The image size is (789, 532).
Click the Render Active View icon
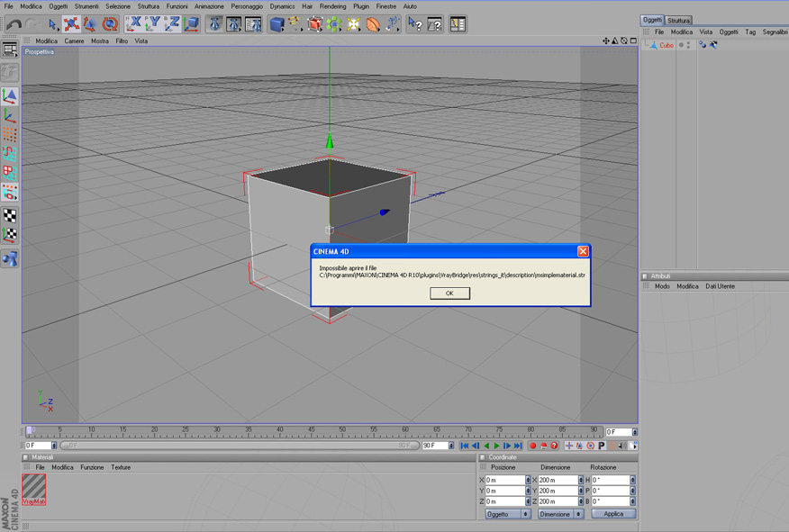[214, 24]
